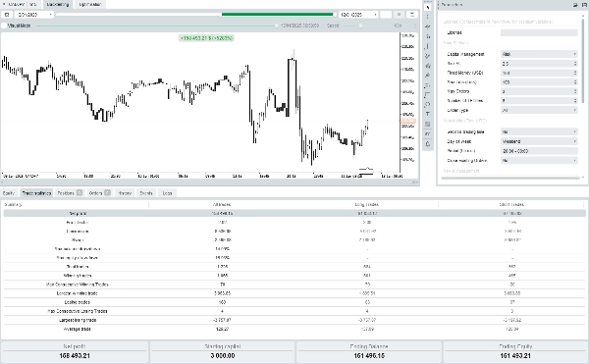Click the Summary column header
589x364 pixels.
tap(13, 204)
